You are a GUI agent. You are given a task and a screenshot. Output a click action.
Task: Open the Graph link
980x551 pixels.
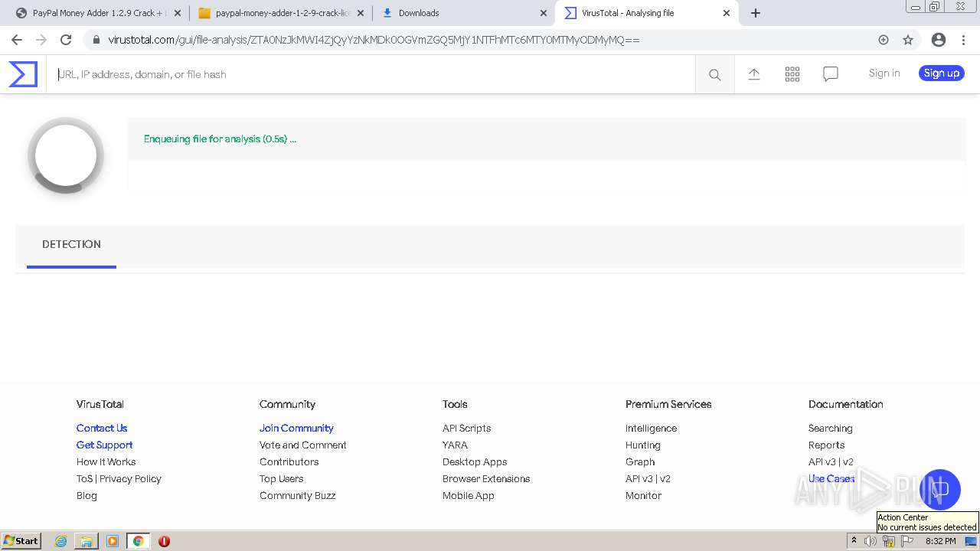640,462
